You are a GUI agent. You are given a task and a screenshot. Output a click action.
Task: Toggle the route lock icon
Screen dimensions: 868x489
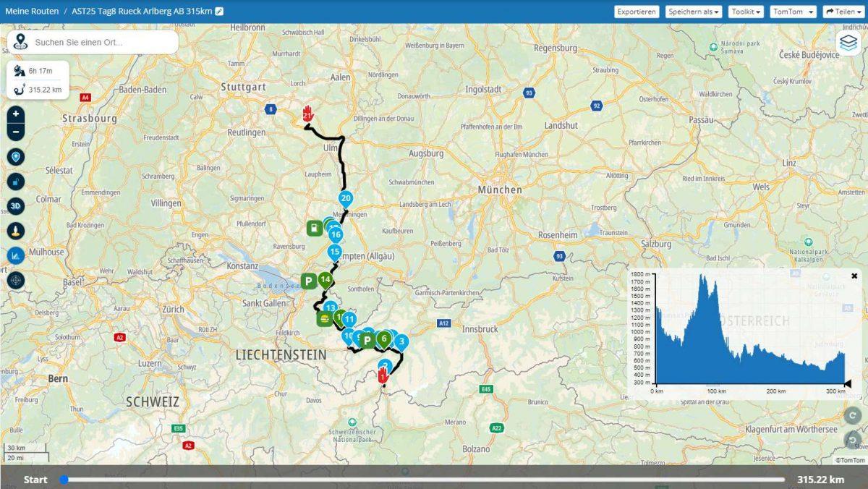[x=16, y=182]
